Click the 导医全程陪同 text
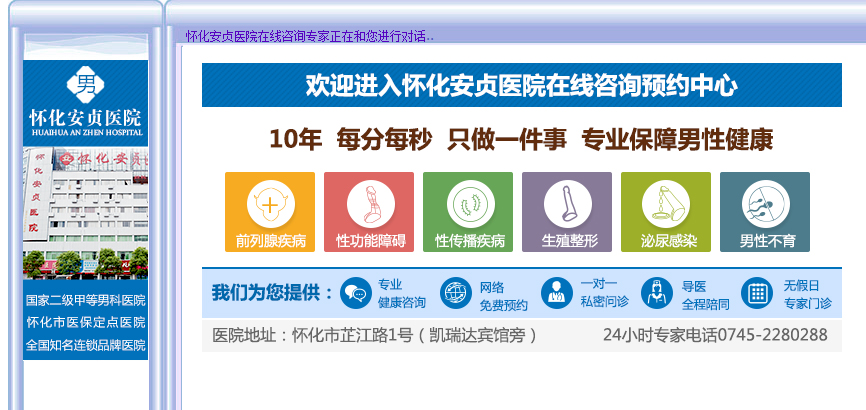The height and width of the screenshot is (410, 866). pos(705,296)
